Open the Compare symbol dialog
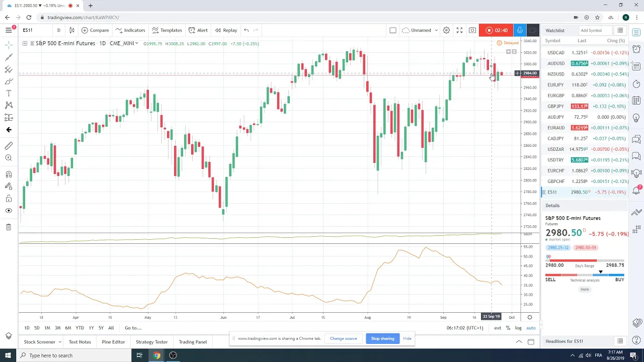 pyautogui.click(x=95, y=30)
